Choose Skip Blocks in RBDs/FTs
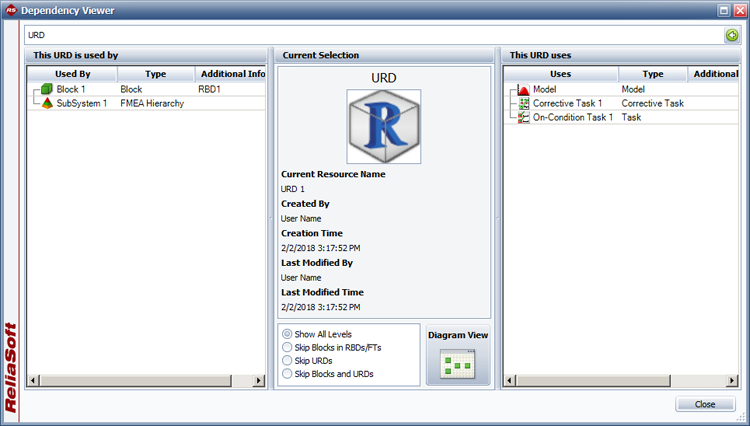 pos(288,347)
